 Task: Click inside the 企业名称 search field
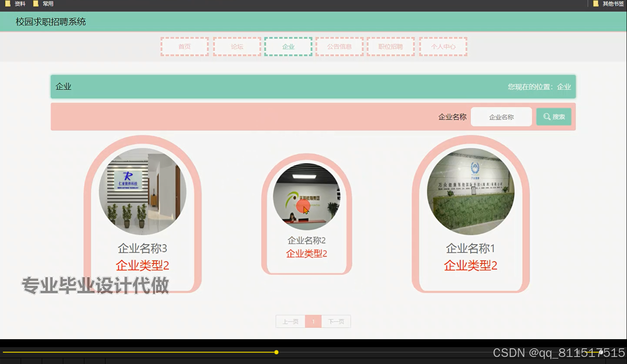tap(501, 117)
